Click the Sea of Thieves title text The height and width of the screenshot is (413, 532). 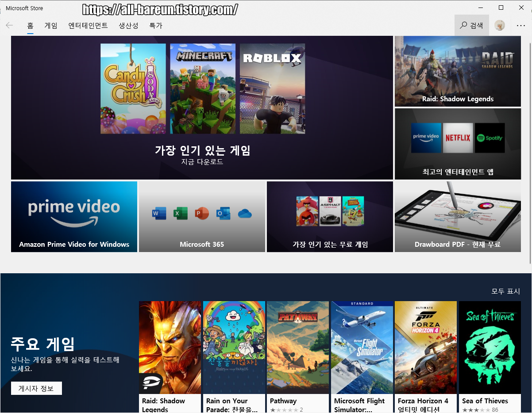(485, 401)
